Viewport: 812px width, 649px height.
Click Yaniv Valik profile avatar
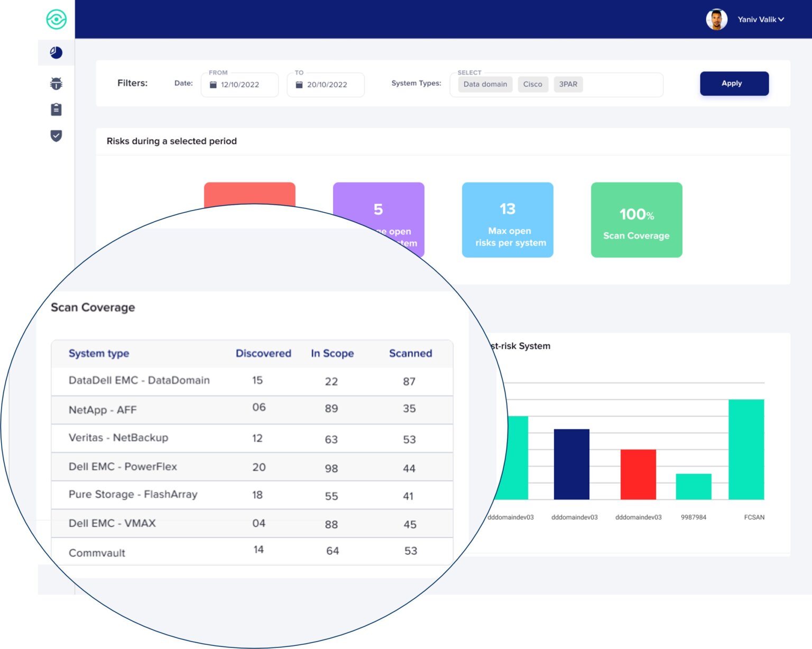(x=716, y=20)
